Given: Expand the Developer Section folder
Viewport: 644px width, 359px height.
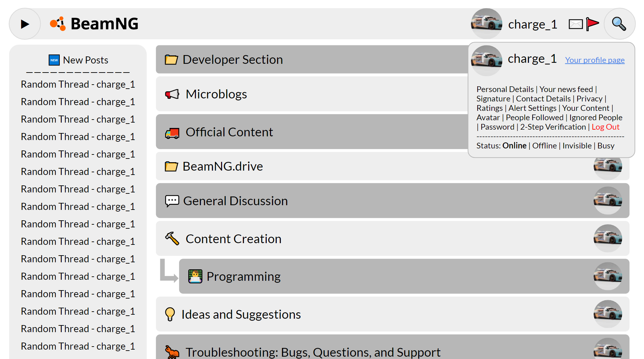Looking at the screenshot, I should 232,59.
